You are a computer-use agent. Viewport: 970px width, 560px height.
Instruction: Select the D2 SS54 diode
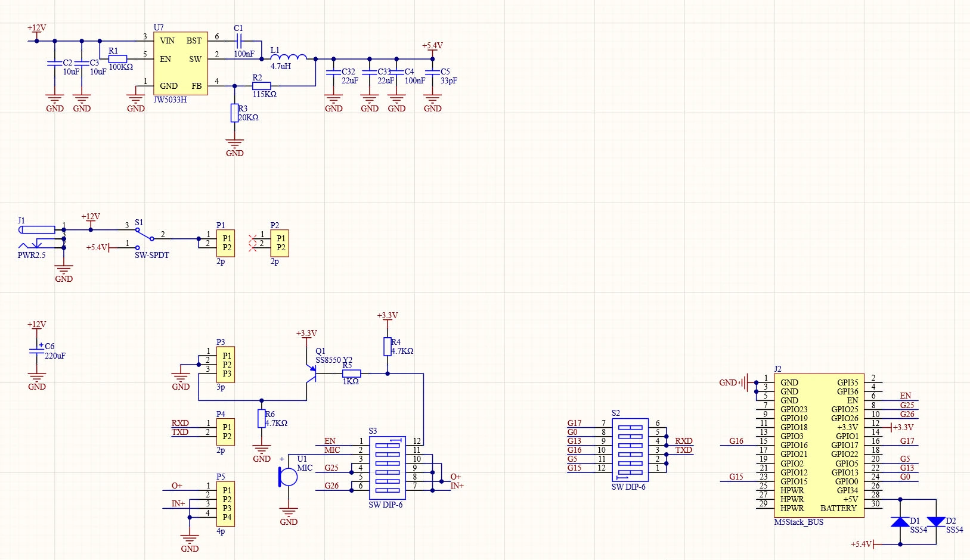[x=936, y=522]
